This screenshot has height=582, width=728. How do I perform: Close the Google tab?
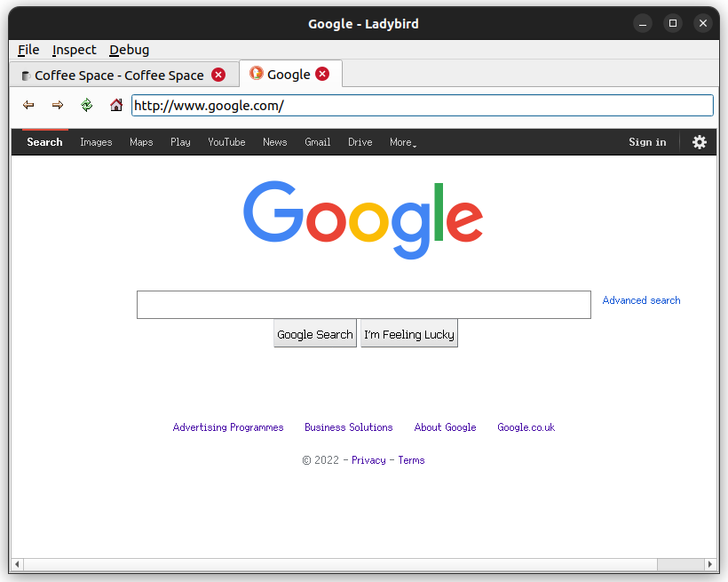[322, 74]
